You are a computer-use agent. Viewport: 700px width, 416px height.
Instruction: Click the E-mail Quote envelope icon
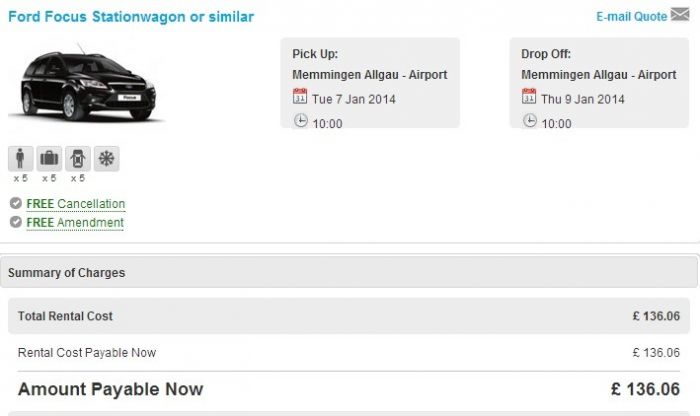click(680, 14)
